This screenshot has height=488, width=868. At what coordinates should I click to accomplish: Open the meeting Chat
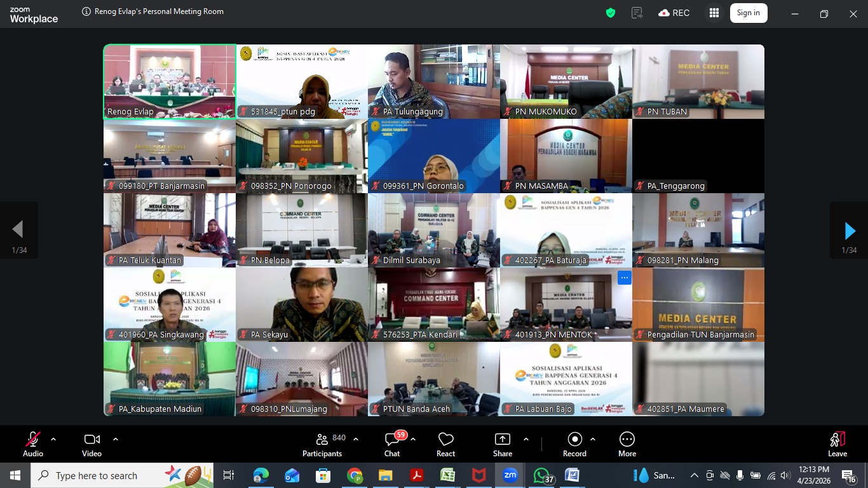(391, 443)
